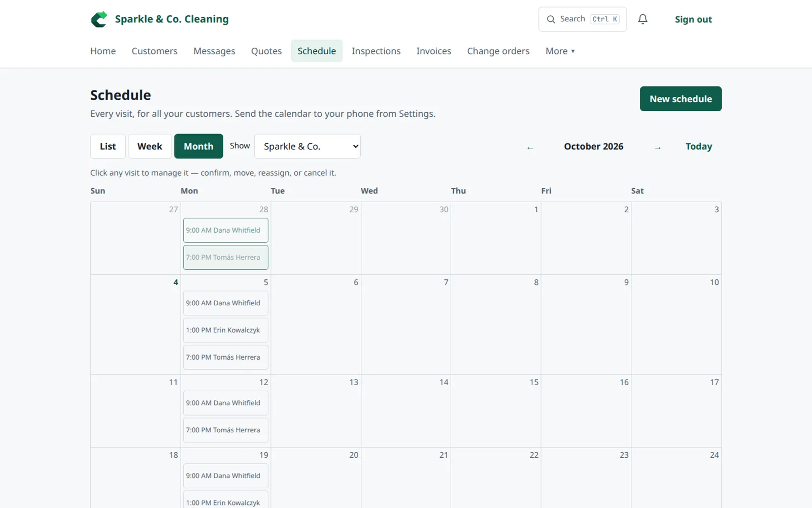Open the Show calendar dropdown
Viewport: 812px width, 508px height.
(x=308, y=146)
